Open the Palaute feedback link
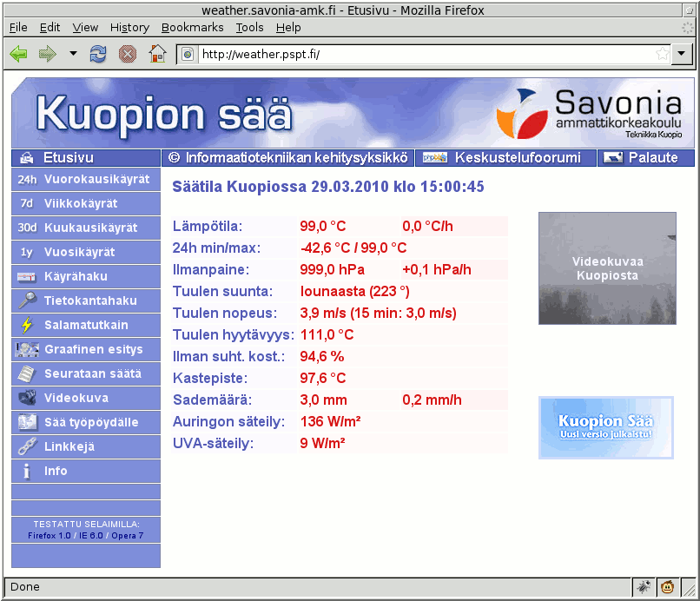Image resolution: width=700 pixels, height=601 pixels. (651, 158)
